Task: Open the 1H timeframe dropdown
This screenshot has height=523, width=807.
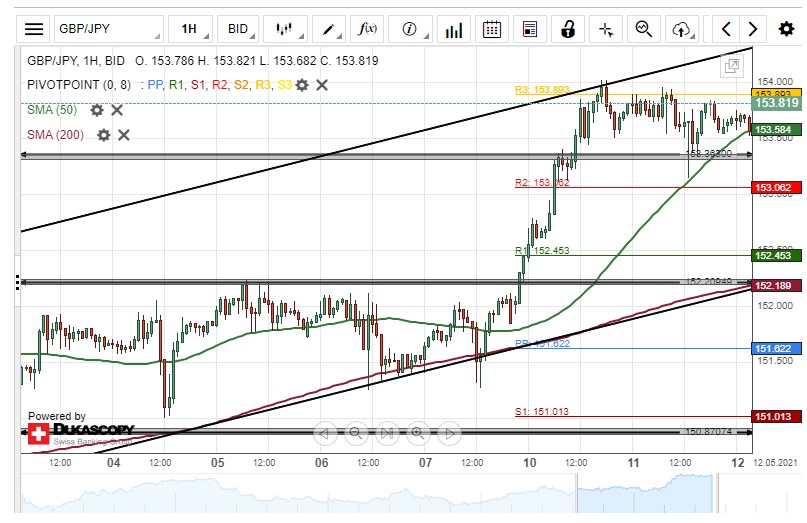Action: click(x=190, y=29)
